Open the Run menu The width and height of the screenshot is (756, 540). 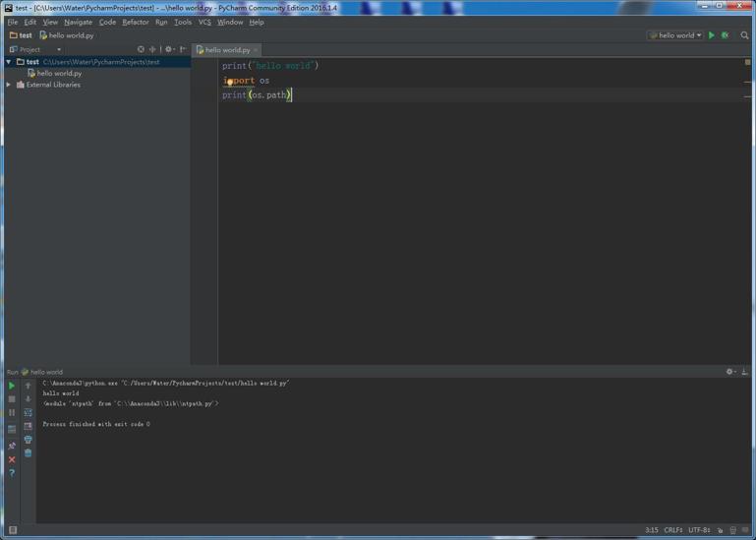click(x=161, y=23)
